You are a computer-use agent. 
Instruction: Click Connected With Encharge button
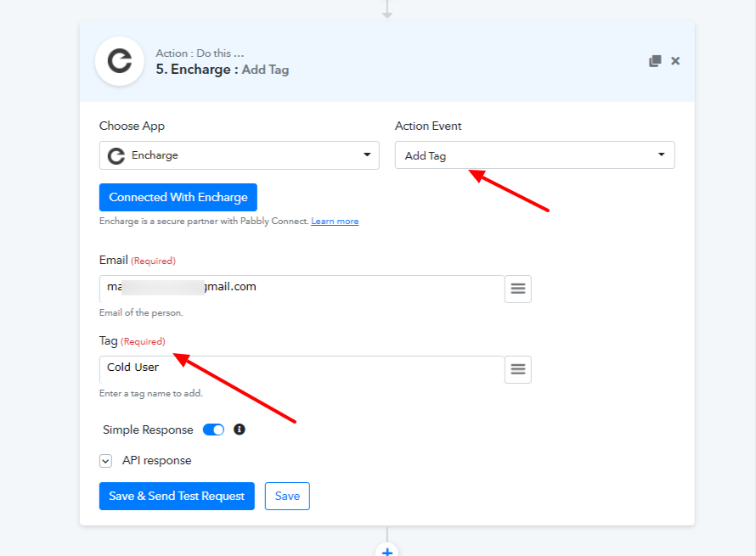[178, 197]
